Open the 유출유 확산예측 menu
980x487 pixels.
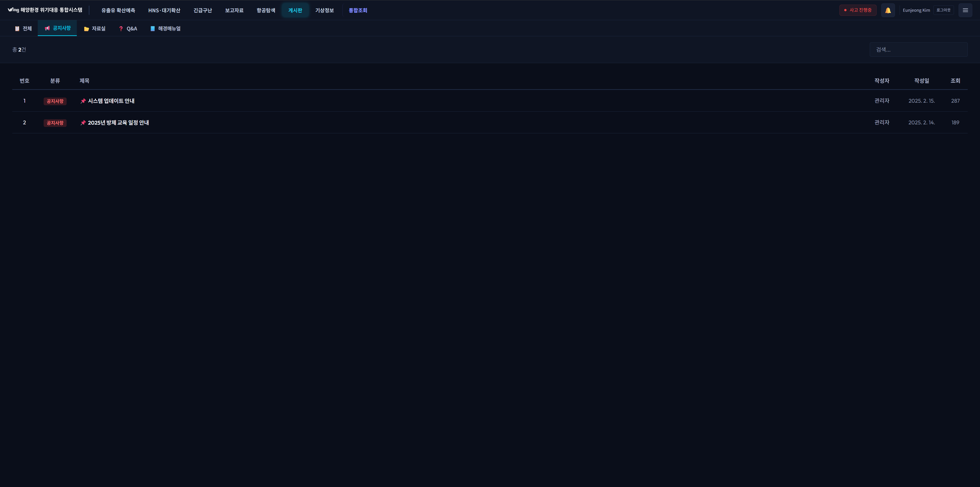(118, 10)
